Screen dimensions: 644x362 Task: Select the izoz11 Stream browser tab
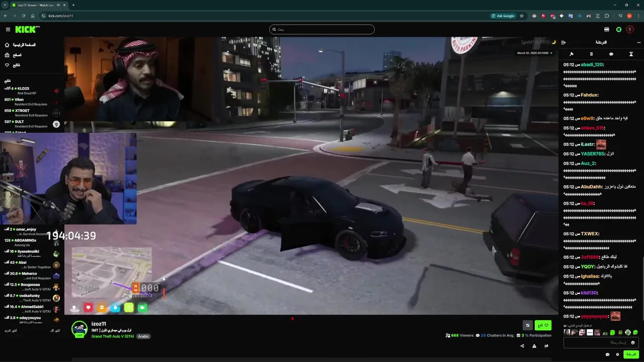click(x=39, y=5)
